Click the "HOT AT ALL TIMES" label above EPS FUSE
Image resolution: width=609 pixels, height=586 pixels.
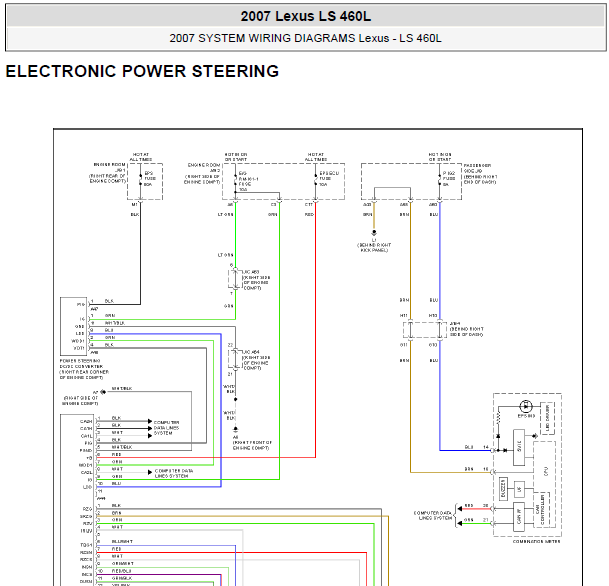[x=141, y=157]
